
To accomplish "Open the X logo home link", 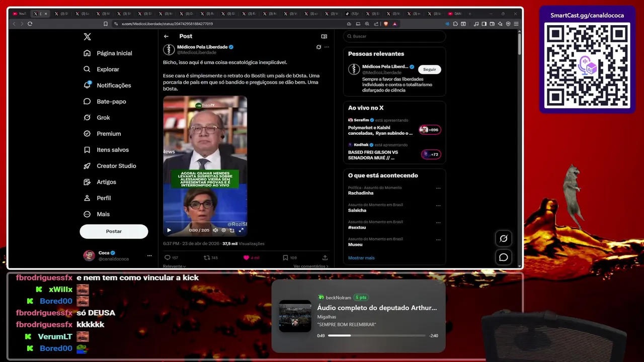I will pos(87,37).
